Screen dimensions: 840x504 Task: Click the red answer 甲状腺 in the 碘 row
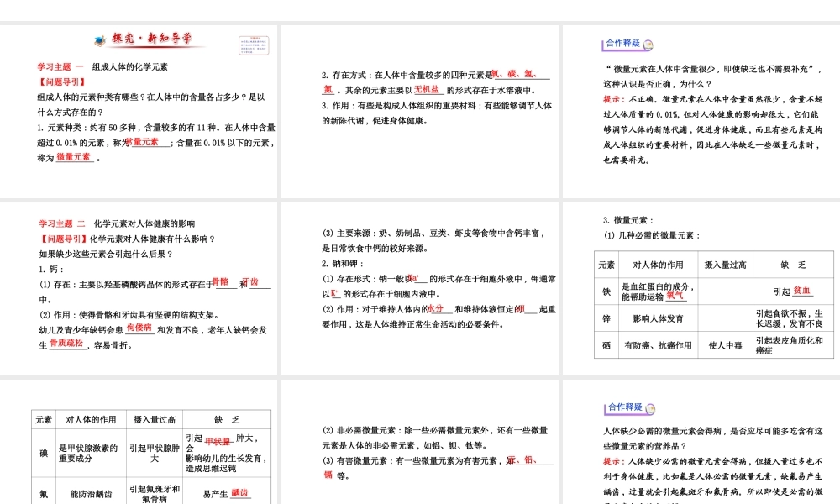[x=218, y=442]
